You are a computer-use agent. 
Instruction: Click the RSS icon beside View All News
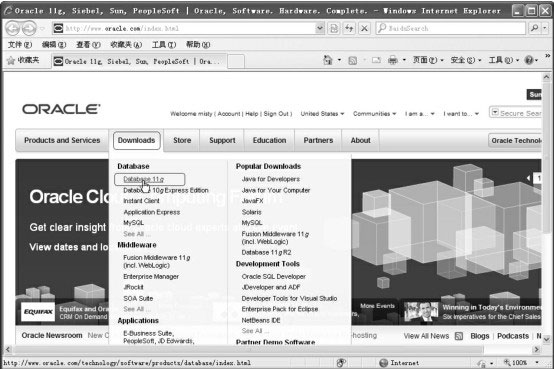coord(459,336)
